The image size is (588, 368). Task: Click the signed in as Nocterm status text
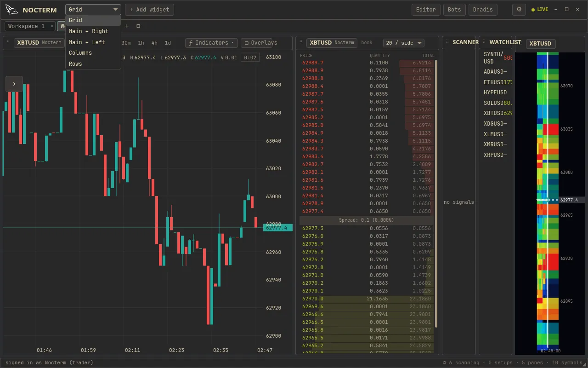tap(49, 362)
